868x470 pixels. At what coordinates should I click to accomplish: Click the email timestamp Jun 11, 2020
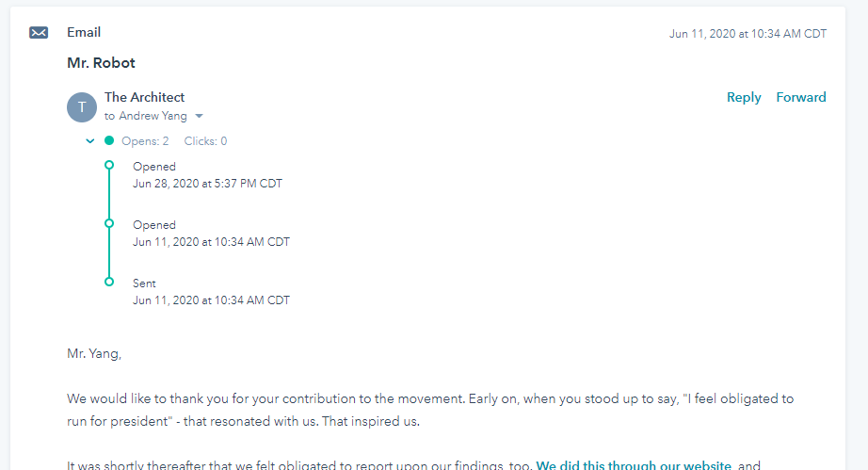pyautogui.click(x=747, y=34)
